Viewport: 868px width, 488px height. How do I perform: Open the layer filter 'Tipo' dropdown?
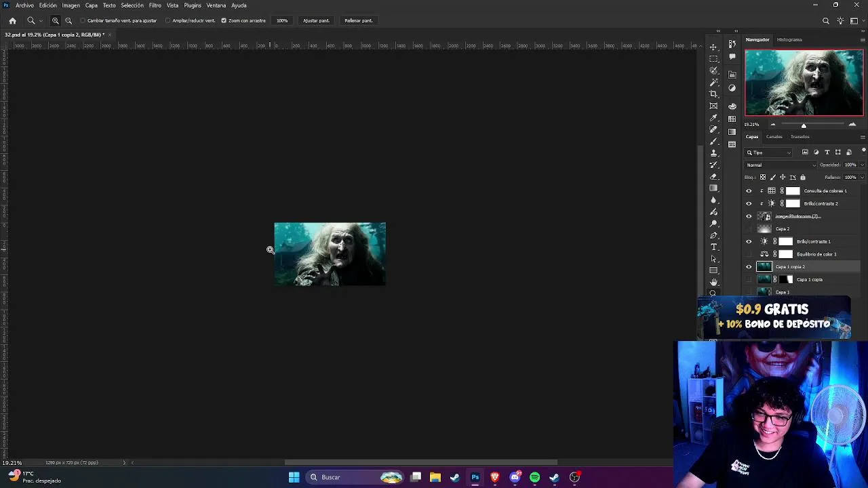point(768,152)
